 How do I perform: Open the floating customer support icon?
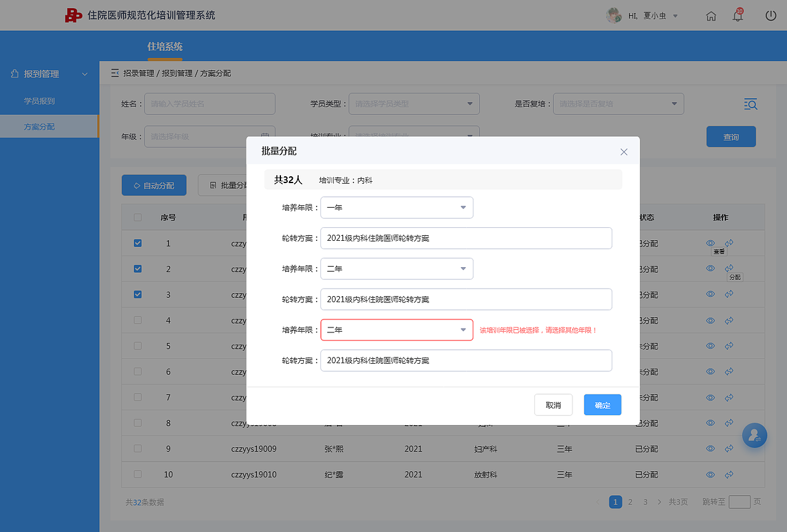[754, 436]
